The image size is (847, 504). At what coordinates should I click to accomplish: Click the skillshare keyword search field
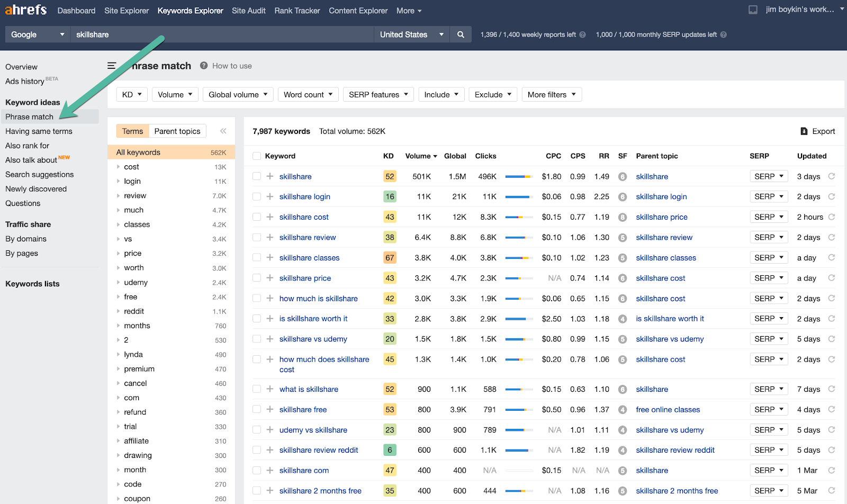(x=222, y=34)
